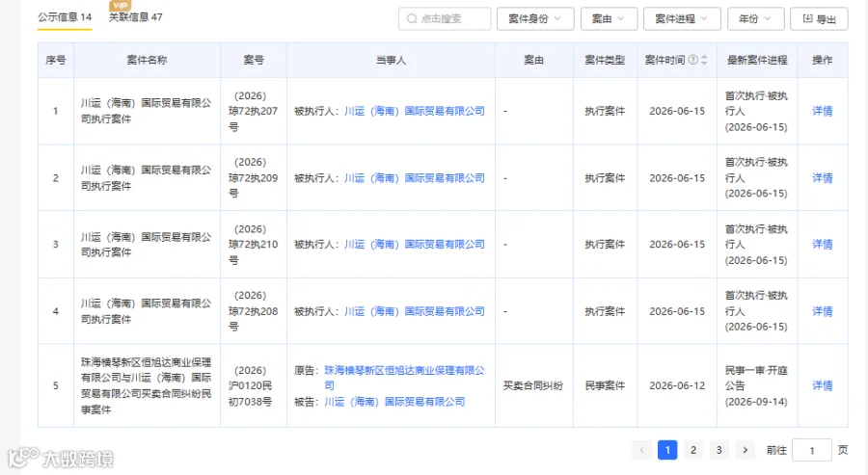
Task: Click the 导出 export button
Action: [819, 19]
